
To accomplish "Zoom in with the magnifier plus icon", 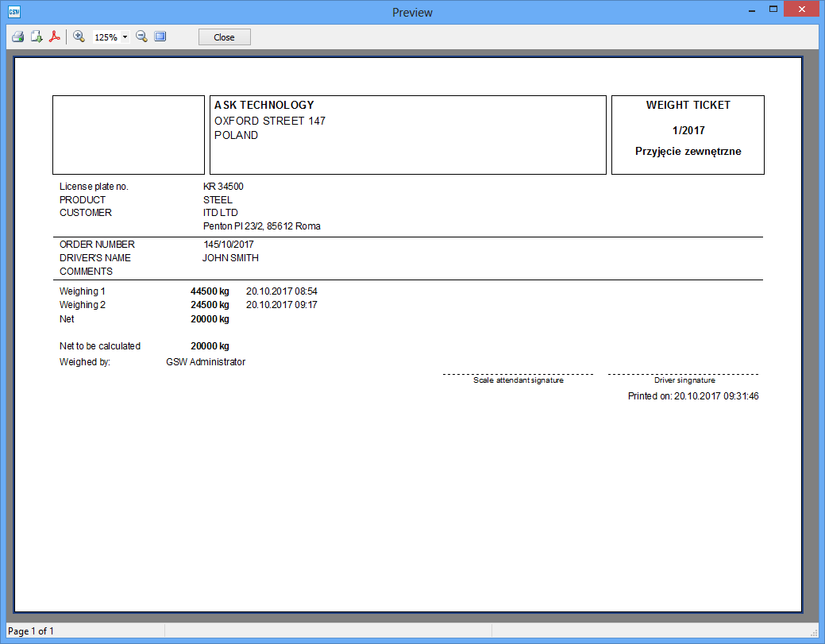I will (79, 37).
